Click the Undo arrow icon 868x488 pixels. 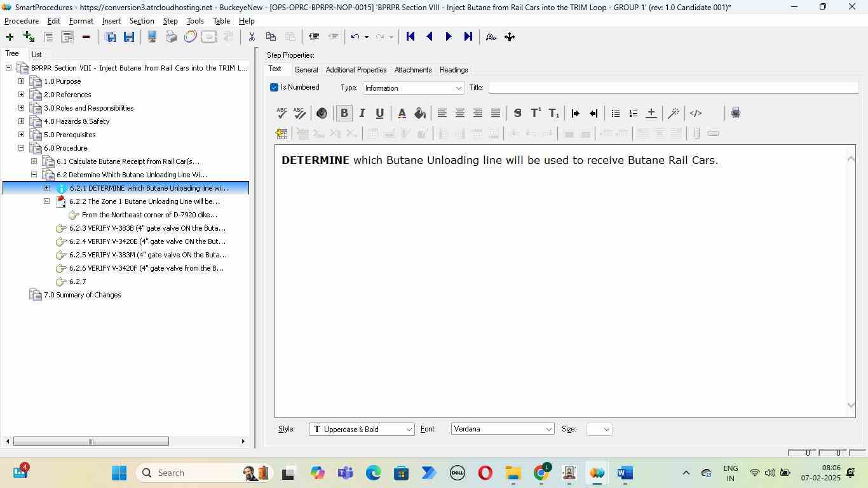click(x=355, y=37)
